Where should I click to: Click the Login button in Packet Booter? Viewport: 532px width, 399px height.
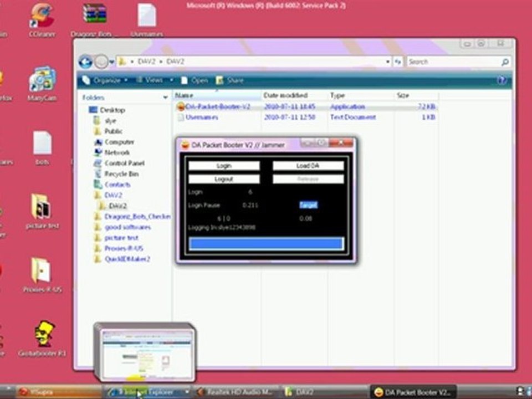(x=224, y=166)
